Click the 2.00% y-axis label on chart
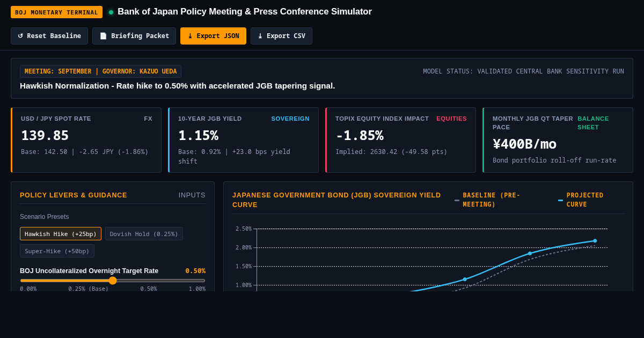Viewport: 644px width, 338px height. click(x=244, y=248)
